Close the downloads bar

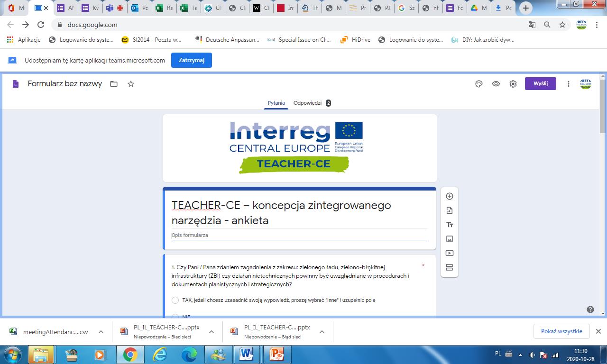(598, 331)
